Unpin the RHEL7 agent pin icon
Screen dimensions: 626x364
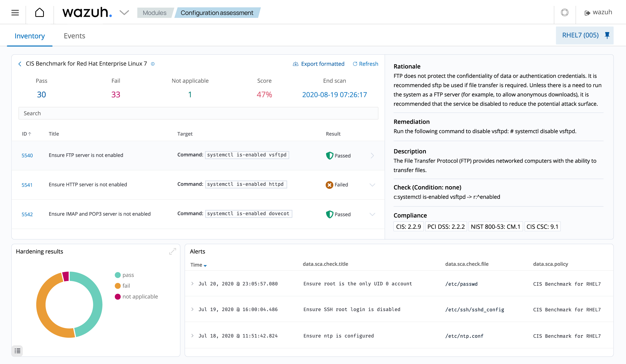(x=607, y=35)
